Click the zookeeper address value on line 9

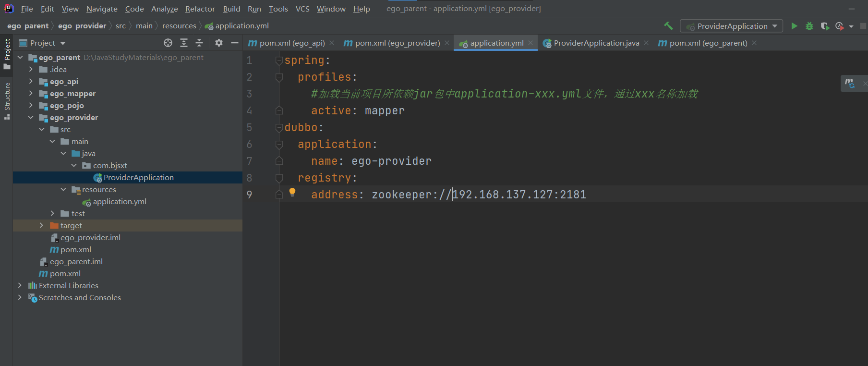pos(479,195)
